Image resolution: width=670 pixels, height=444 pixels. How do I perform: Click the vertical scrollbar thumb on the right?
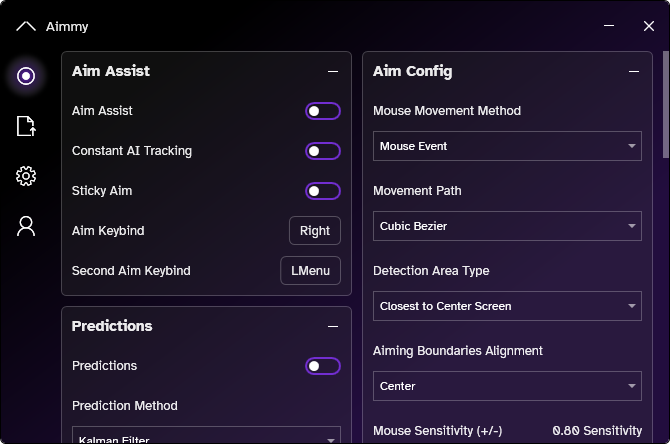tap(666, 105)
